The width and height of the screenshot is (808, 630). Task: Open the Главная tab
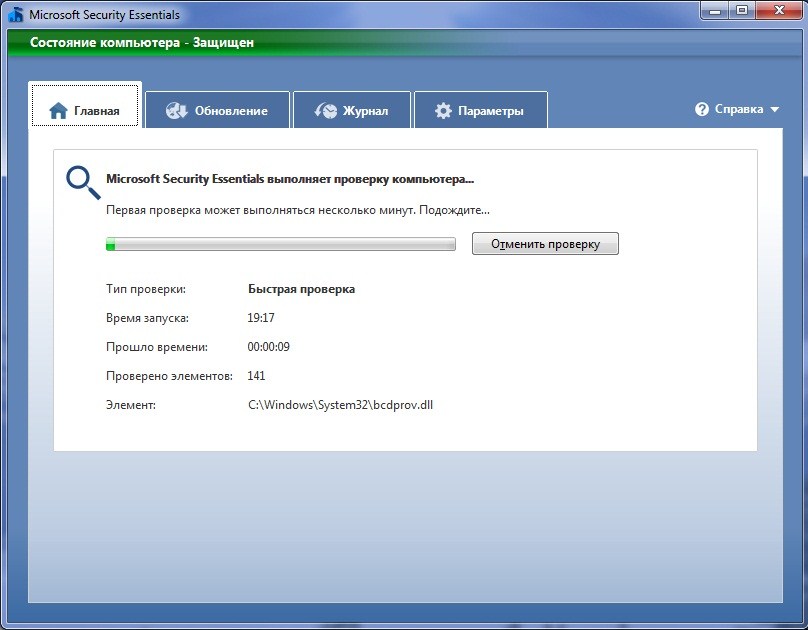tap(85, 105)
